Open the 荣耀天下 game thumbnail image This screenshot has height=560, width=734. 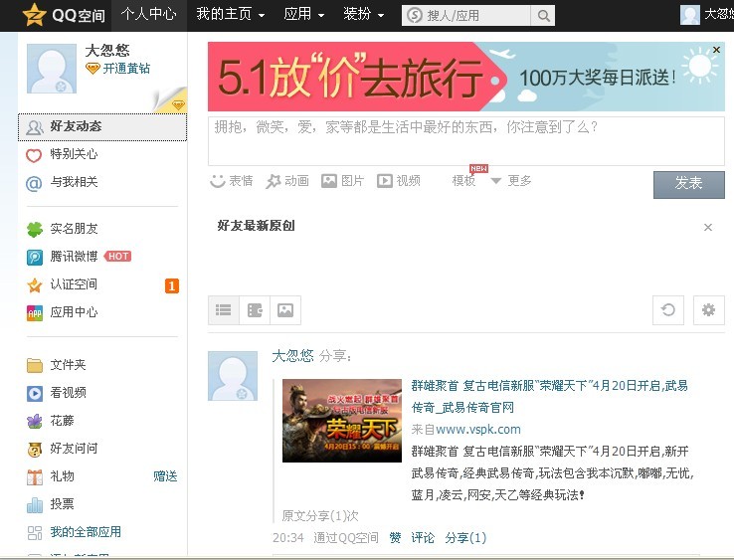tap(342, 421)
